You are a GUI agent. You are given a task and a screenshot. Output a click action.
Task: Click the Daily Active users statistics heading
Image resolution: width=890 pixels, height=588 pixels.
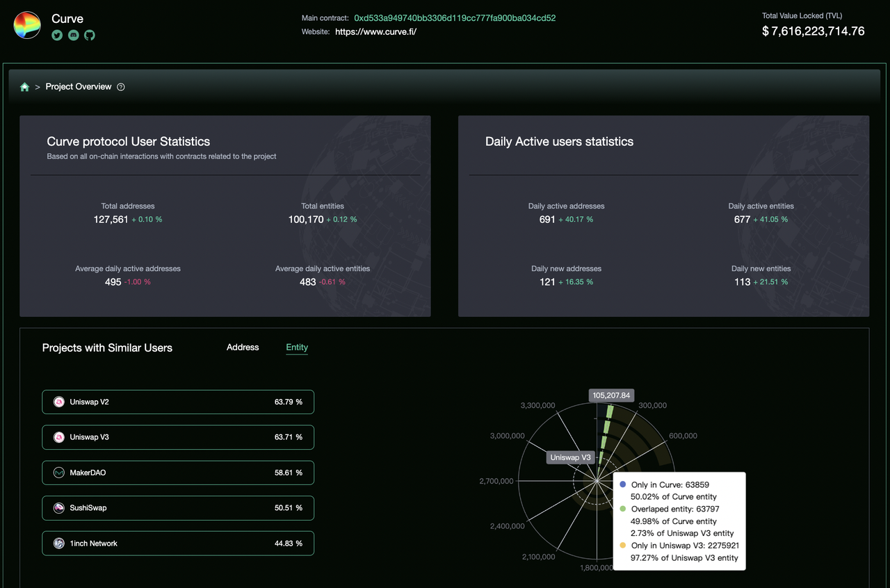coord(559,142)
